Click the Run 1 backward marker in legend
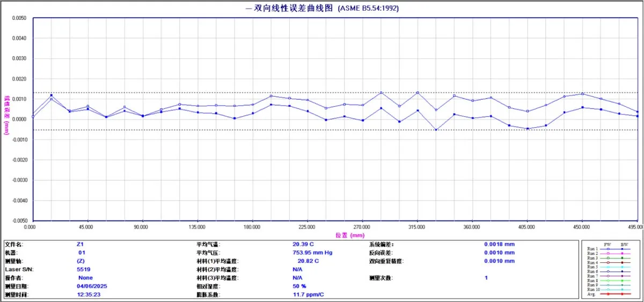Screen dimensions: 644x302 coord(622,249)
